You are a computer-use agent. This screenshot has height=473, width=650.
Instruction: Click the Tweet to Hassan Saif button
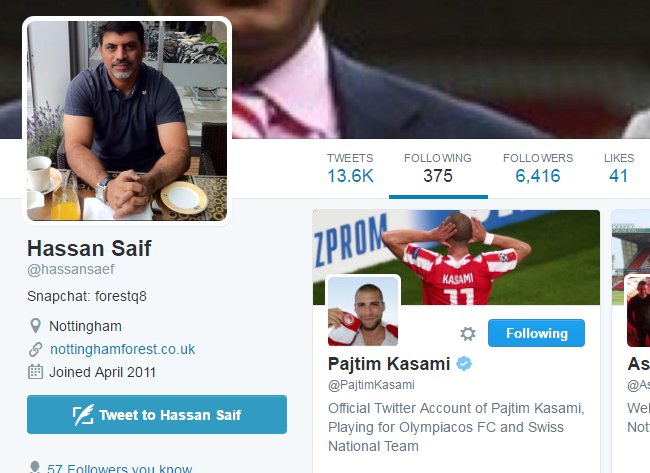(157, 415)
